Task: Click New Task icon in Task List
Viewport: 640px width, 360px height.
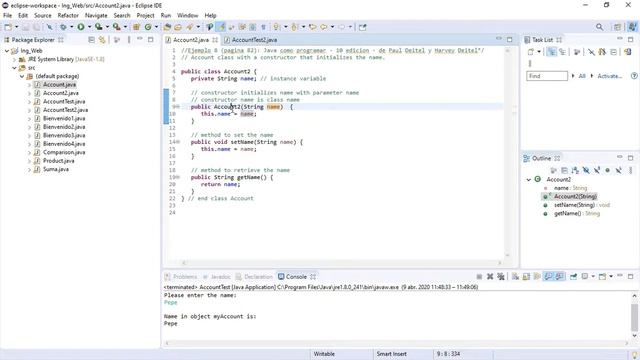Action: pyautogui.click(x=531, y=52)
